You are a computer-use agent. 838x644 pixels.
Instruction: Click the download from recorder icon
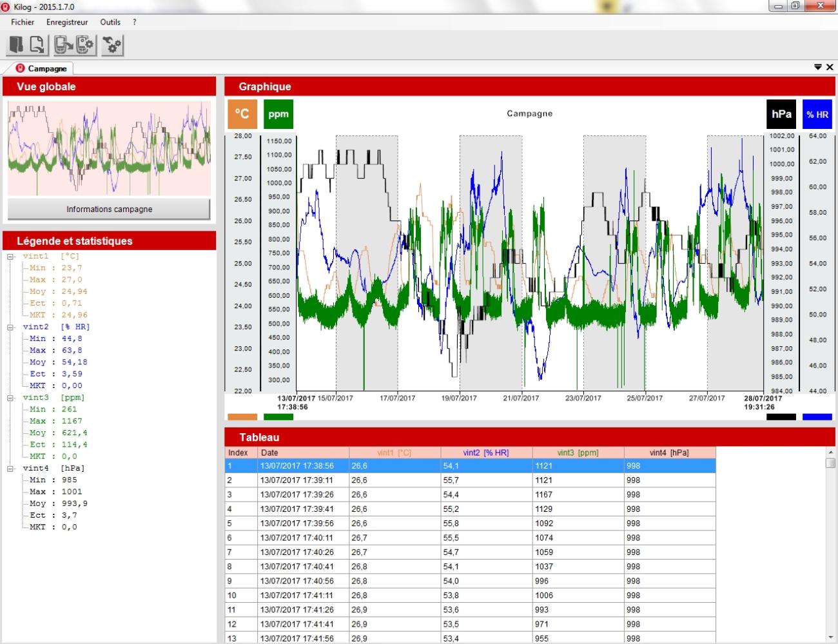point(63,45)
